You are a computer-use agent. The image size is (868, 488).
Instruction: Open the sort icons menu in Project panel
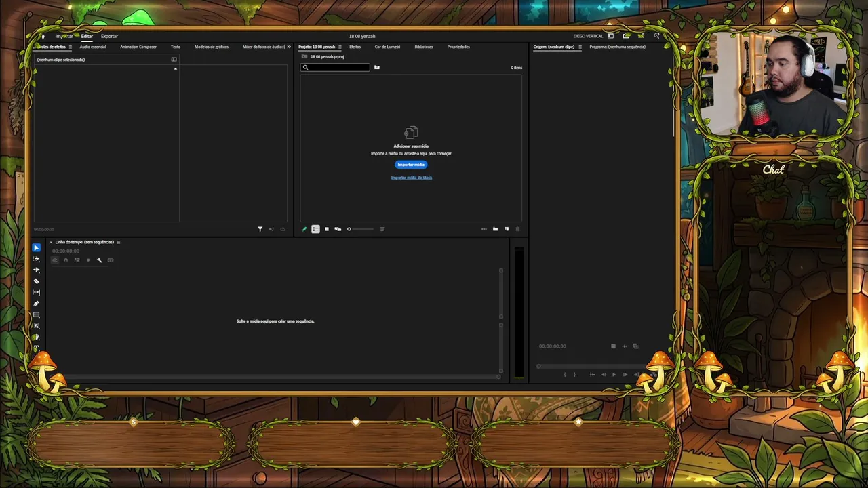pyautogui.click(x=382, y=229)
